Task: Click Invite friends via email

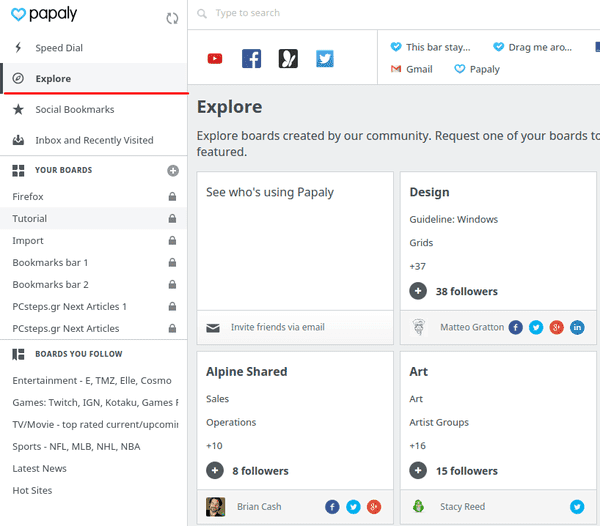Action: (x=277, y=327)
